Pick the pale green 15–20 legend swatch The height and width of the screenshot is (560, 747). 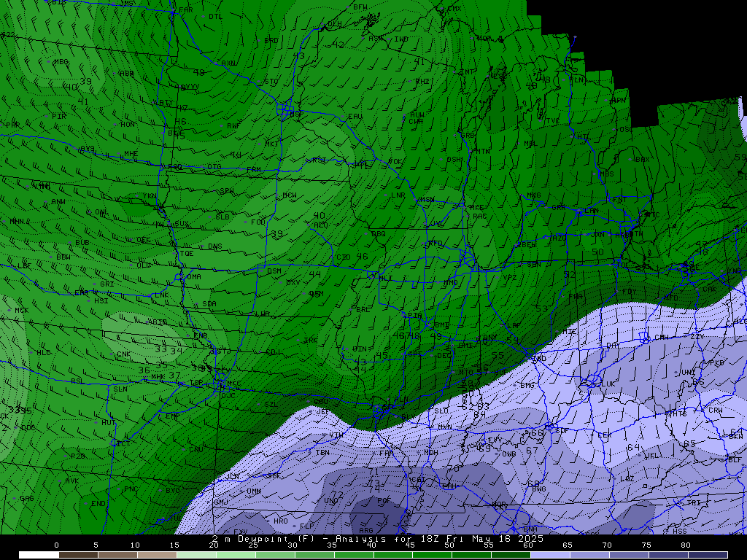tap(196, 555)
